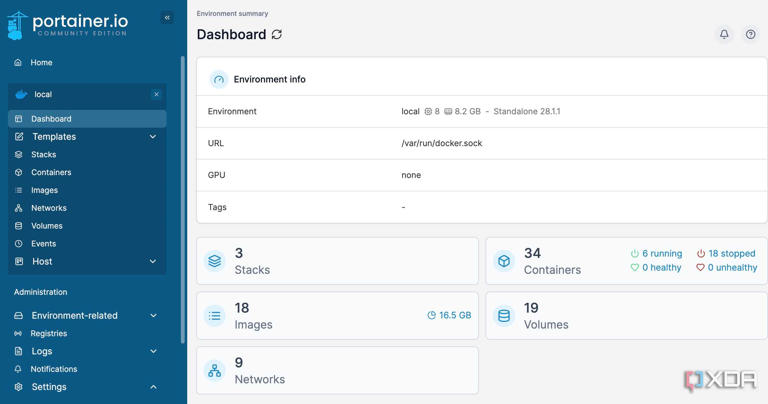Close the local environment with the X
Image resolution: width=768 pixels, height=404 pixels.
tap(156, 94)
